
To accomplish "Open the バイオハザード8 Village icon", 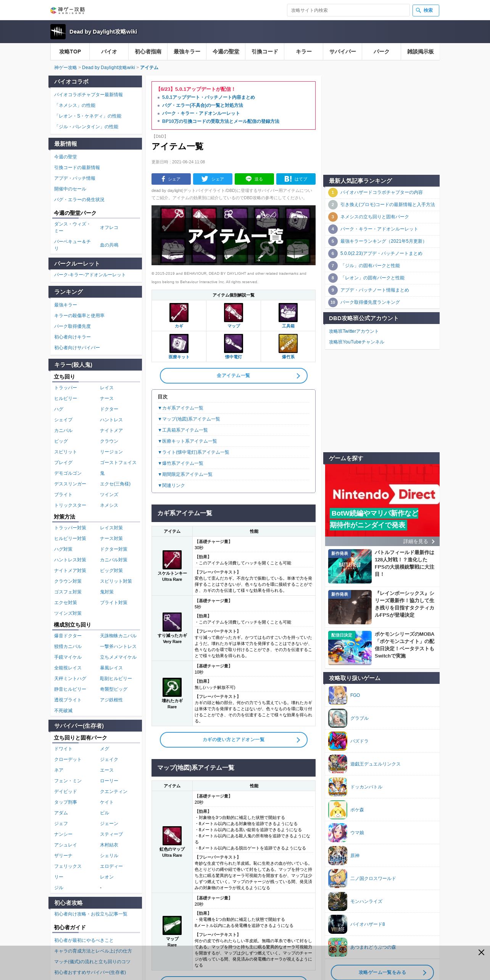I will (338, 924).
